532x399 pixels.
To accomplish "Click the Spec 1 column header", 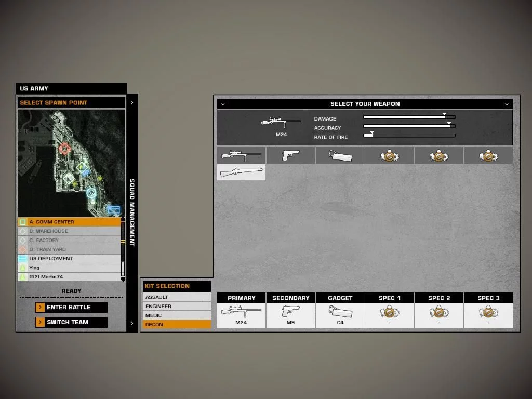I will tap(390, 298).
